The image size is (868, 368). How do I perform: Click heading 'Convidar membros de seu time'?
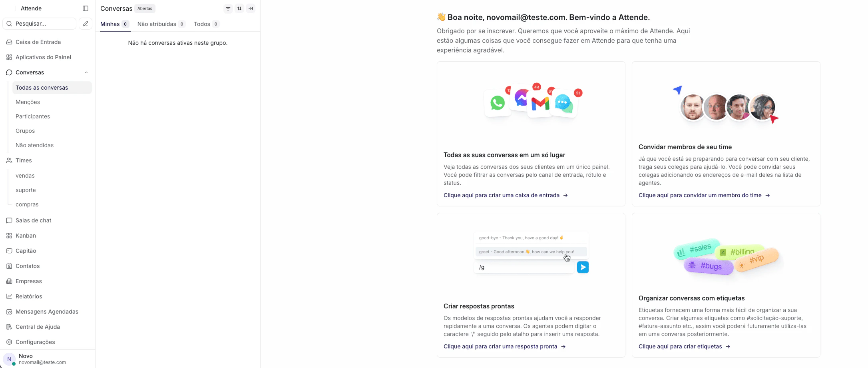[685, 147]
